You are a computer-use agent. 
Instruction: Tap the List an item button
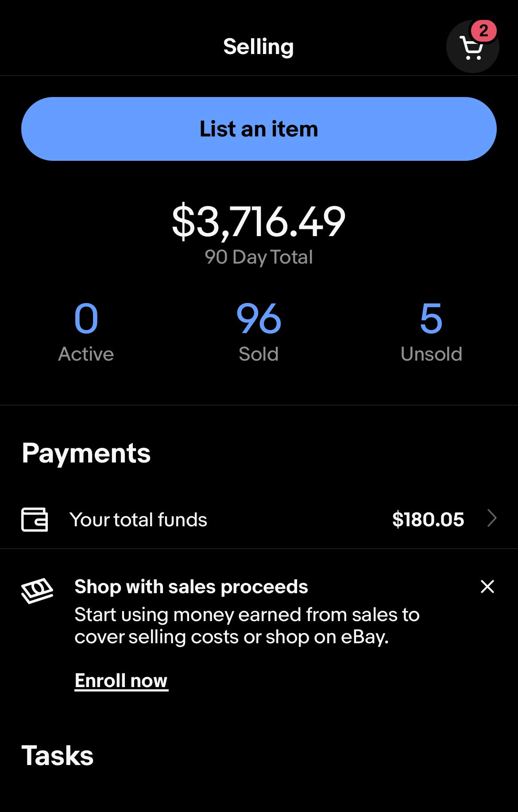click(x=259, y=129)
